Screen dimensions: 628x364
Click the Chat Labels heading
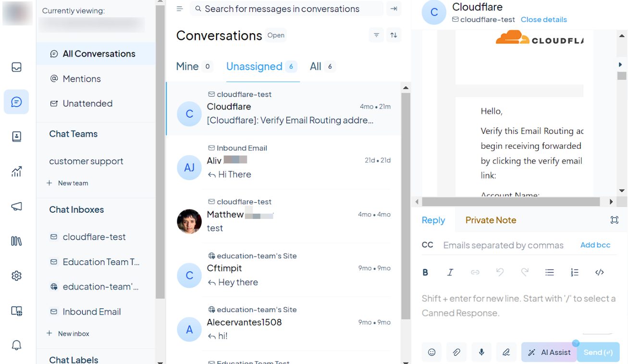74,360
